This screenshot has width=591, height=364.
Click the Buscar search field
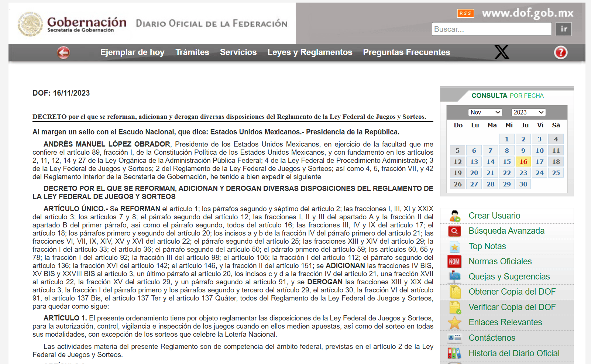(492, 29)
